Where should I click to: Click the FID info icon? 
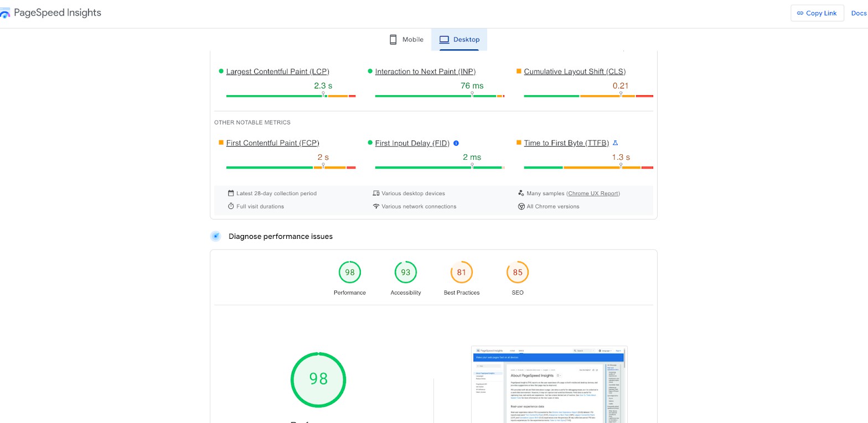click(456, 143)
